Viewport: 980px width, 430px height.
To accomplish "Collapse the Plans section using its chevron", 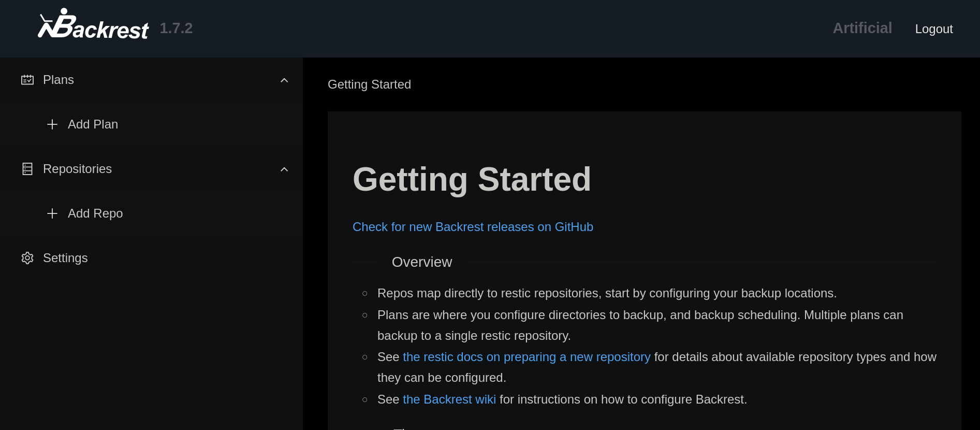I will (284, 80).
